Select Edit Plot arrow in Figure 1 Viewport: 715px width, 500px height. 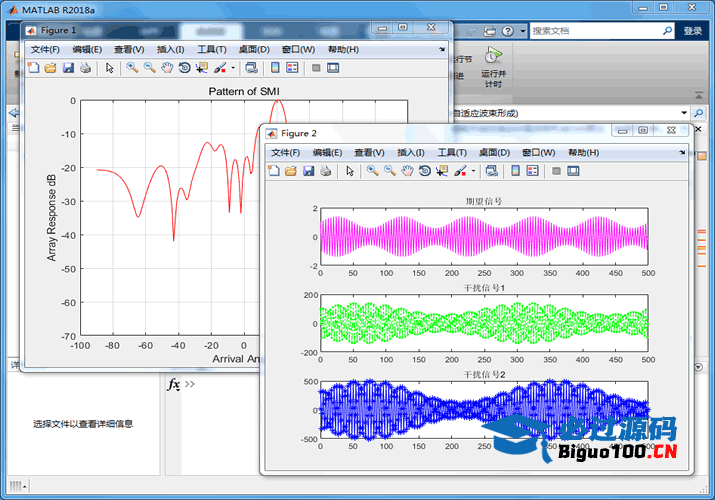tap(109, 68)
